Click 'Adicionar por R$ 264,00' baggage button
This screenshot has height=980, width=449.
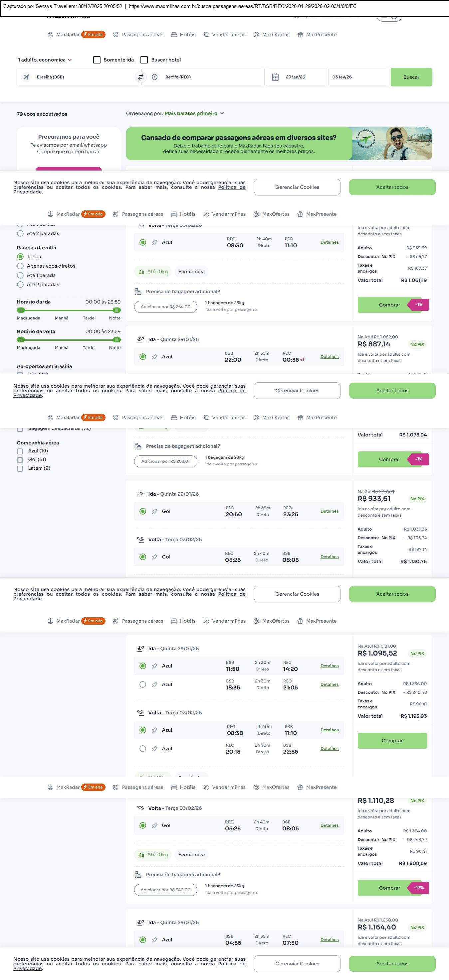coord(166,307)
